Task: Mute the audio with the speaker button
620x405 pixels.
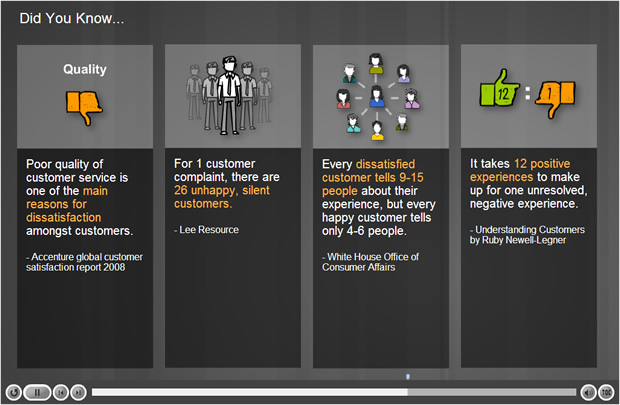Action: pyautogui.click(x=587, y=392)
